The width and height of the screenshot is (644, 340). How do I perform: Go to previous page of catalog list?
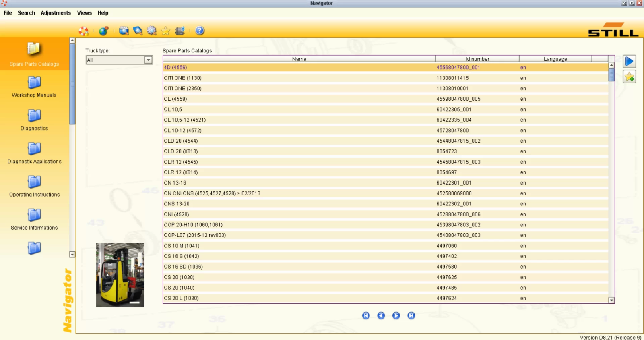tap(381, 315)
